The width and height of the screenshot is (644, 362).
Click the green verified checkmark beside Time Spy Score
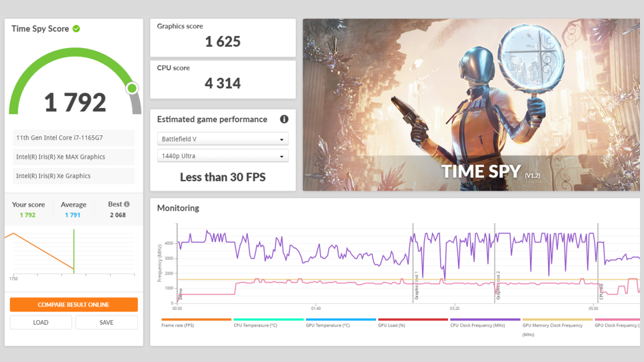click(x=77, y=29)
